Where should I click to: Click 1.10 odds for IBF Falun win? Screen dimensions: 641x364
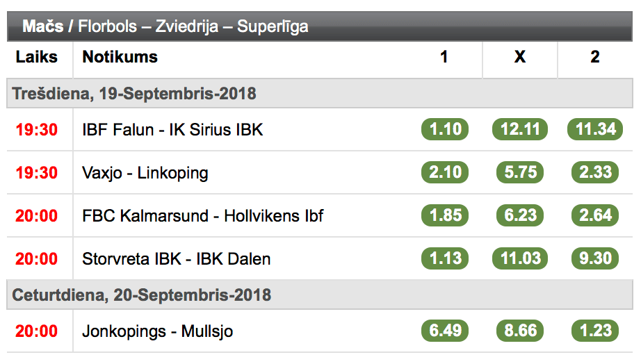[x=445, y=129]
